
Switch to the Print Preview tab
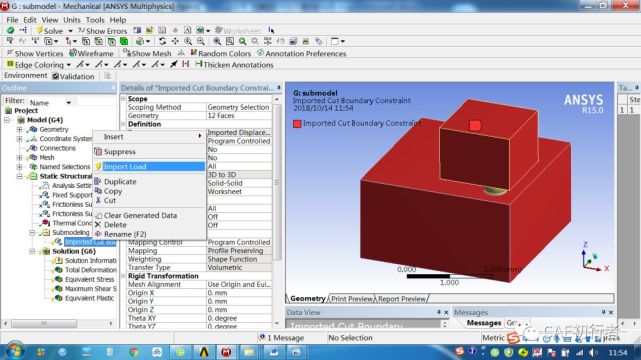351,299
